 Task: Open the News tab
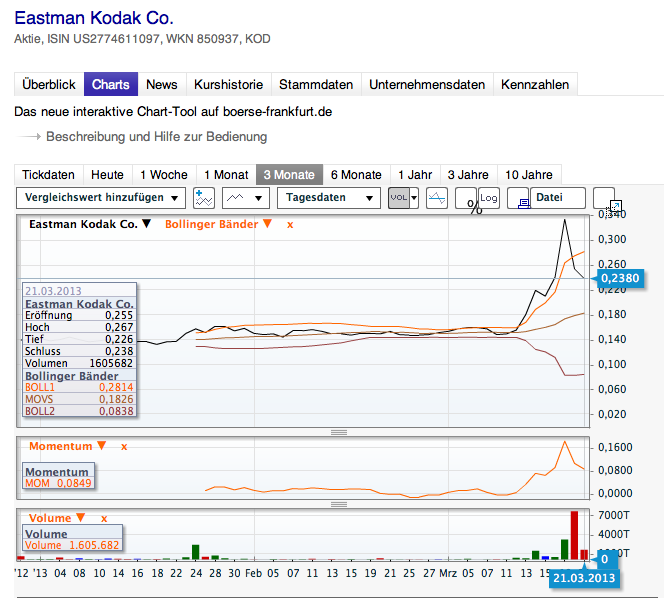(x=162, y=84)
